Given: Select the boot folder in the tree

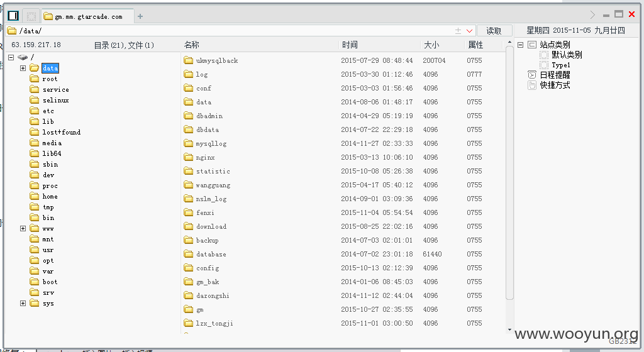Looking at the screenshot, I should (50, 282).
